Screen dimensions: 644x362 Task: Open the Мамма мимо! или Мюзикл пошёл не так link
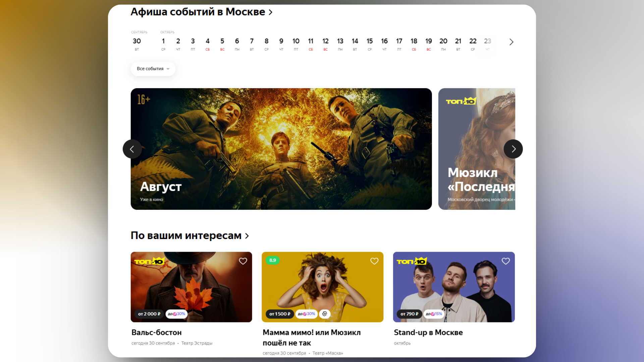point(311,338)
